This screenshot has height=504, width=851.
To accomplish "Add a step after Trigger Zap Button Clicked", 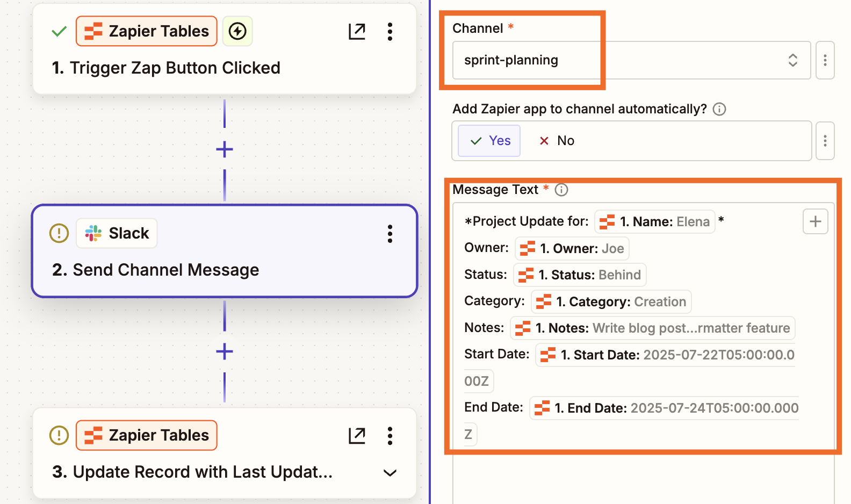I will [225, 149].
